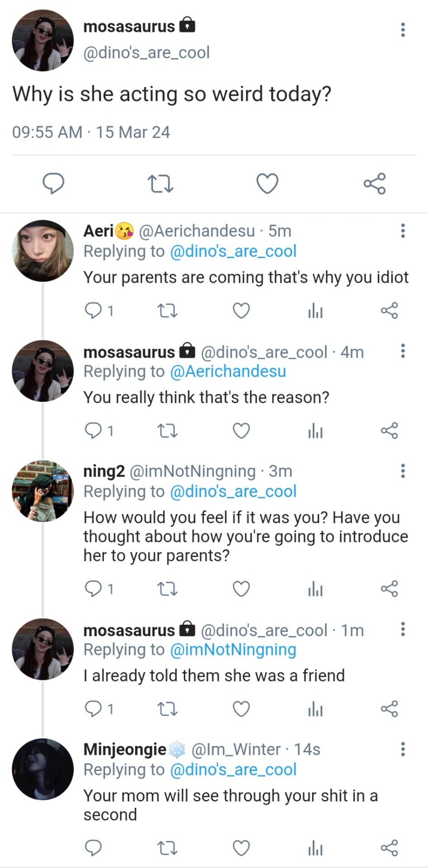428x868 pixels.
Task: Like "You really think that's the reason?" reply
Action: (x=241, y=431)
